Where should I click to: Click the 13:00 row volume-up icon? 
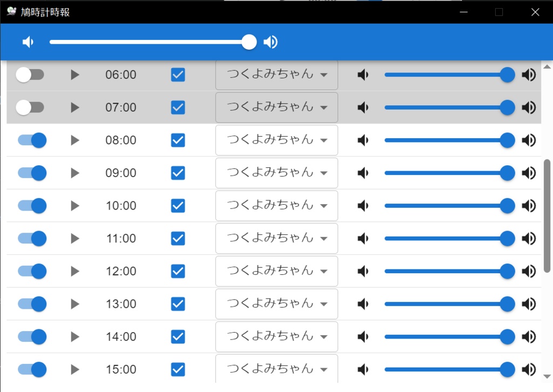pos(529,304)
